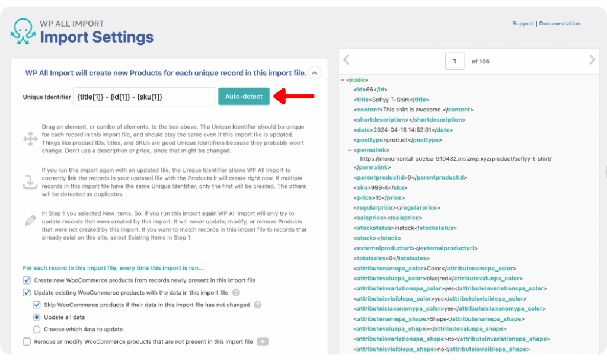Viewport: 607px width, 364px height.
Task: Click the saleprice tag
Action: pos(388,218)
